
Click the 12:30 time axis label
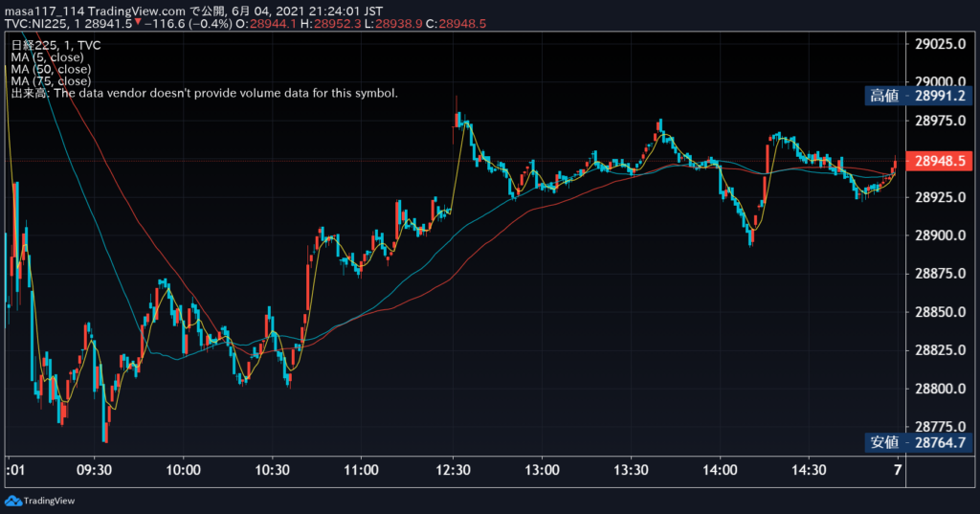[x=453, y=470]
